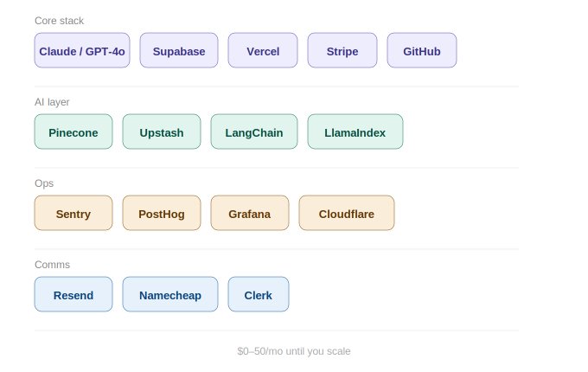Select the Pinecone chip
Image resolution: width=588 pixels, height=372 pixels.
pos(73,132)
